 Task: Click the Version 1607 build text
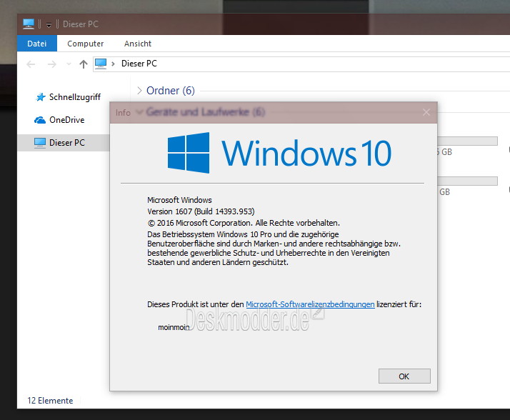point(201,211)
